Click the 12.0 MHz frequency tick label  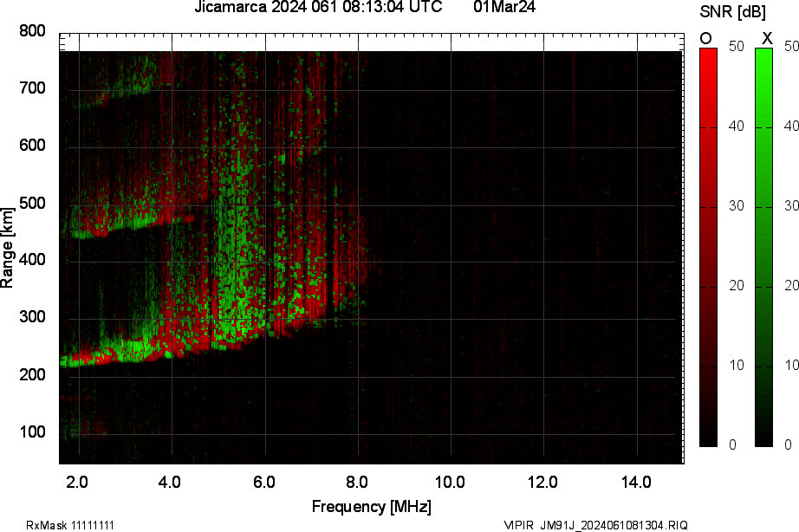(x=544, y=482)
